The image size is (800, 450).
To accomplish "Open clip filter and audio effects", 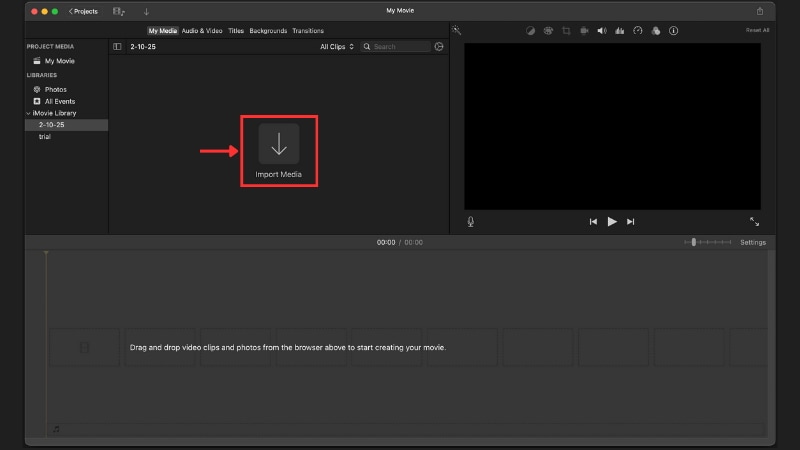I will point(656,31).
